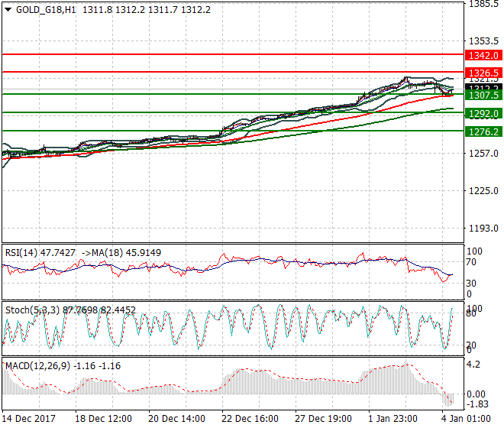
Task: Select the ->MA(18) 45.9149 label
Action: pos(121,253)
